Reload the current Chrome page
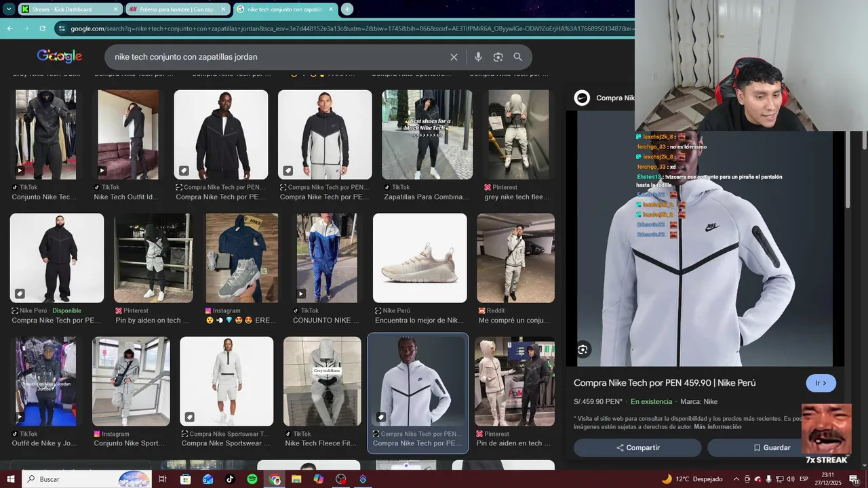Screen dimensions: 868x488 click(x=42, y=28)
